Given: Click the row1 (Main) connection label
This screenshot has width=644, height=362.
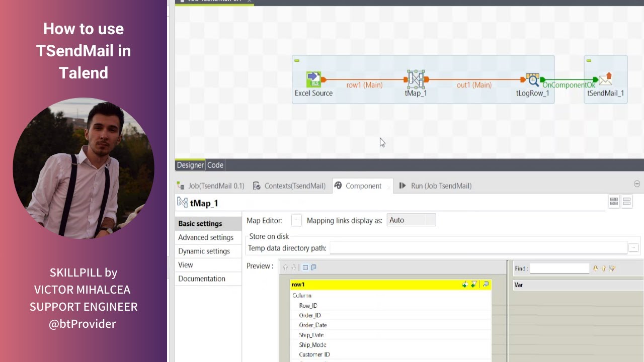Looking at the screenshot, I should pyautogui.click(x=364, y=85).
